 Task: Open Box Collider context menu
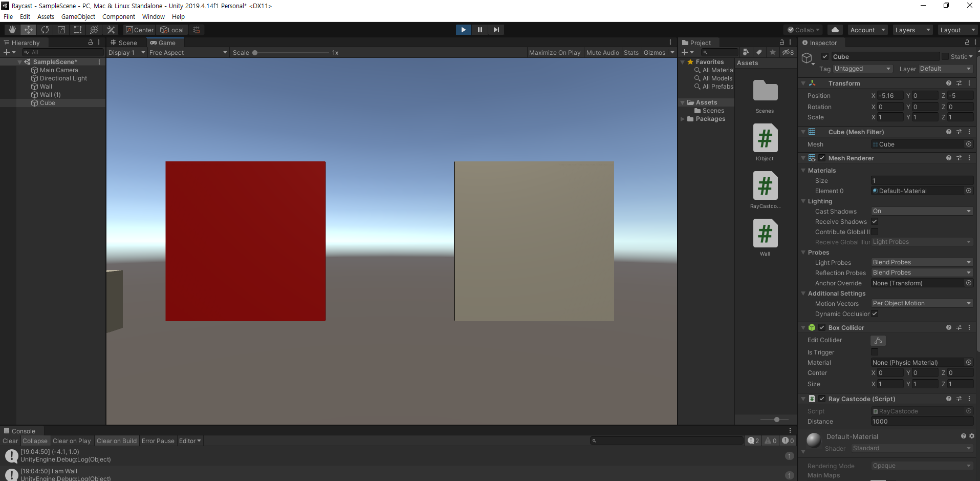969,327
